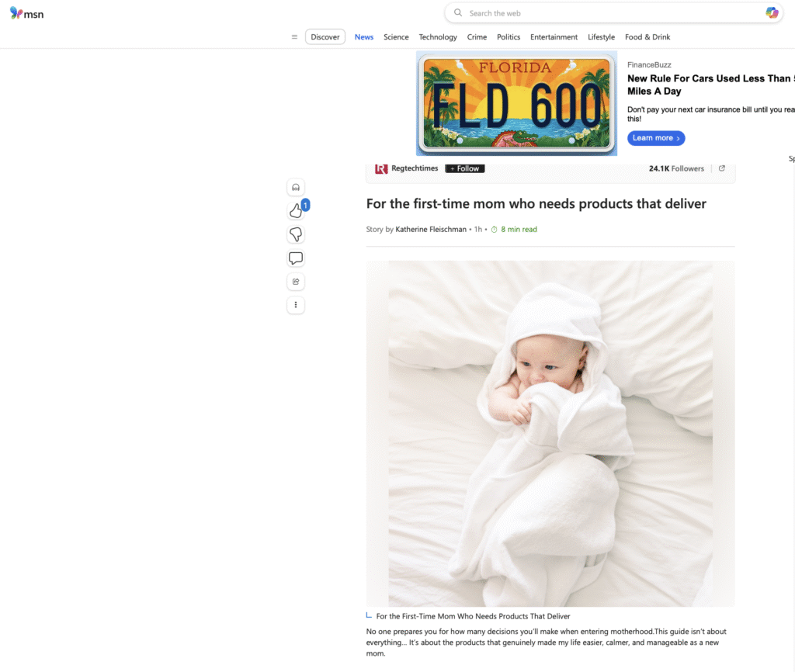The width and height of the screenshot is (795, 672).
Task: Click the baby in towel article image
Action: coord(550,434)
